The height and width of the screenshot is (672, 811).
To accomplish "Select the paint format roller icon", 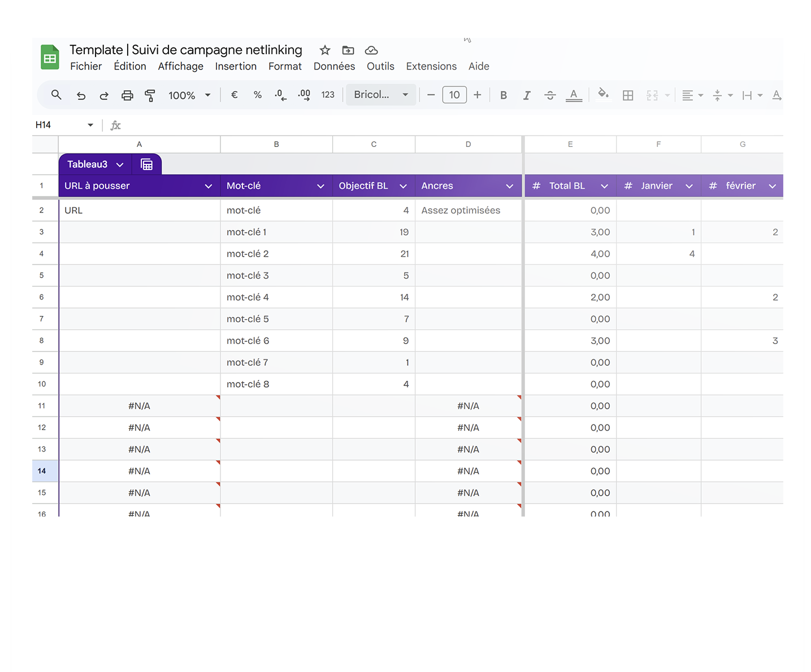I will tap(150, 96).
